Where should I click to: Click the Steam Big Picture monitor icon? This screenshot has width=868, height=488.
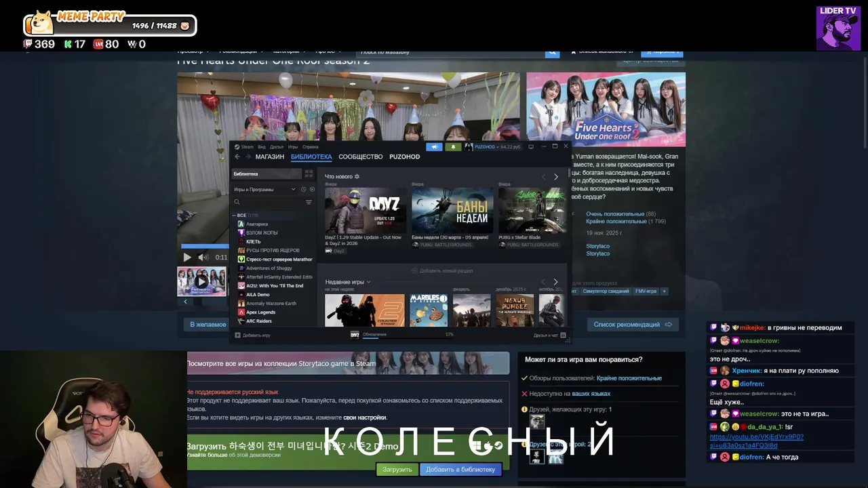530,146
